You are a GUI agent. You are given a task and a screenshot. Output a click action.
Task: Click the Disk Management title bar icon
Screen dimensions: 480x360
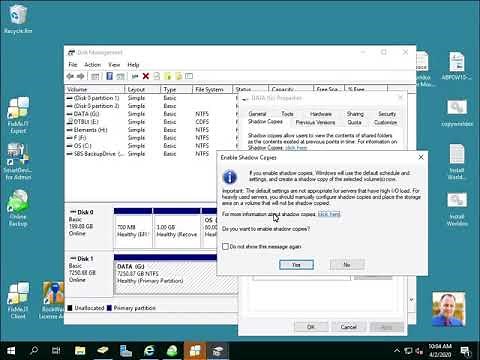coord(71,52)
